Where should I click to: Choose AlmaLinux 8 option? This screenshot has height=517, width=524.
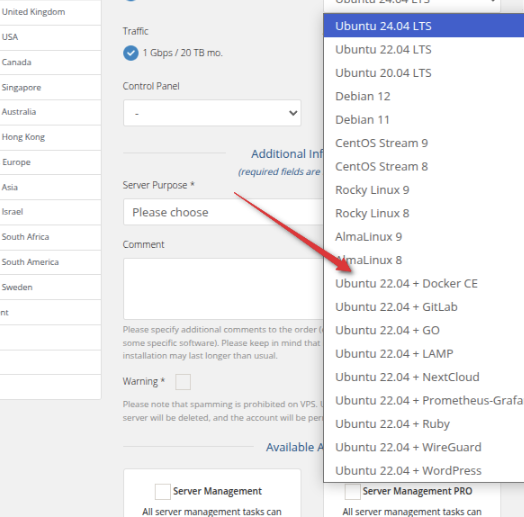[x=424, y=260]
